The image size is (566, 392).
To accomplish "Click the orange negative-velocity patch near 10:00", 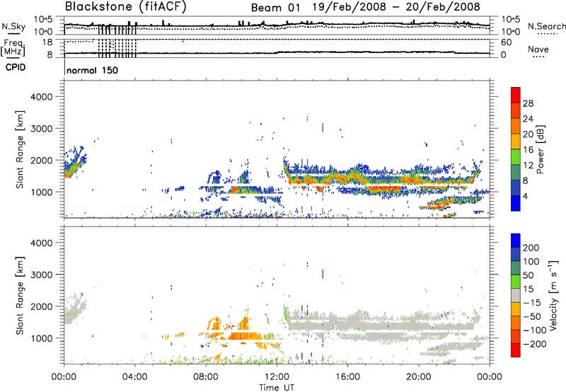I will coord(243,336).
